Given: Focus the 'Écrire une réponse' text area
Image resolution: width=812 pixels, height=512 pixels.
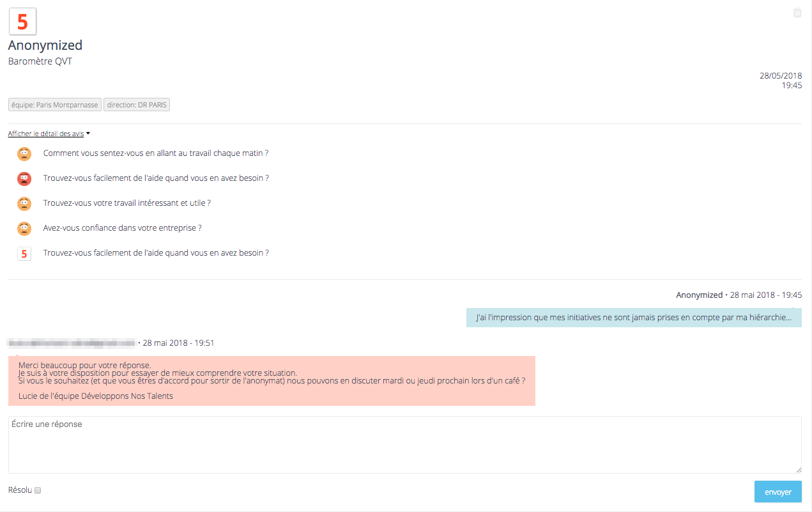Looking at the screenshot, I should [404, 445].
